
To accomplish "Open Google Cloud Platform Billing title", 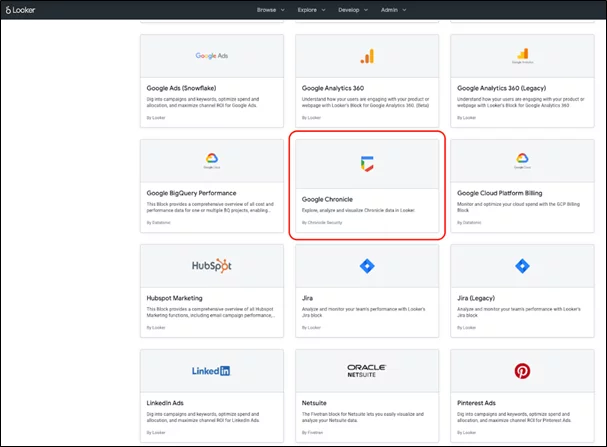I will pyautogui.click(x=500, y=193).
